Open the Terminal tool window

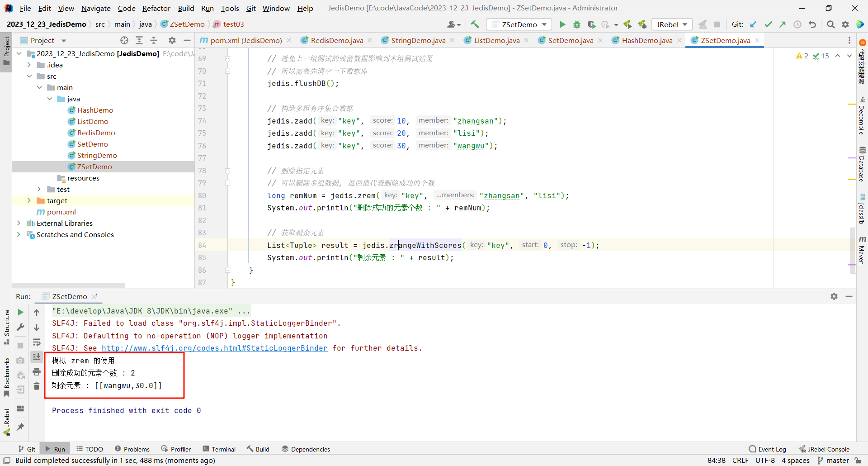pos(219,449)
